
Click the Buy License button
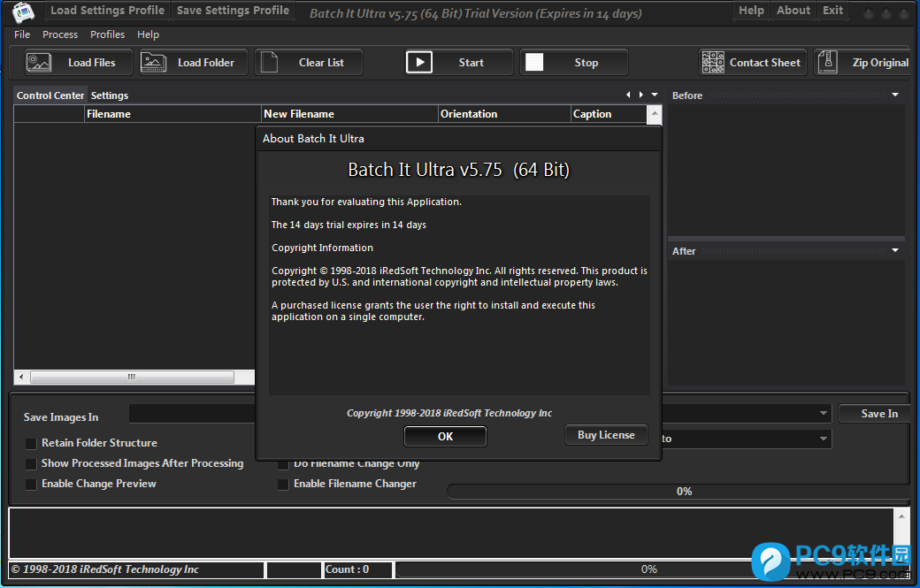[606, 435]
